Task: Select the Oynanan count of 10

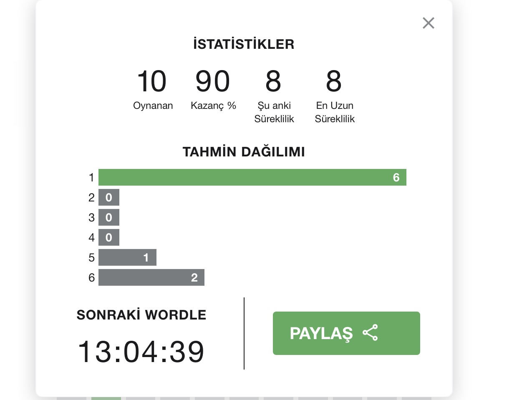Action: (x=152, y=81)
